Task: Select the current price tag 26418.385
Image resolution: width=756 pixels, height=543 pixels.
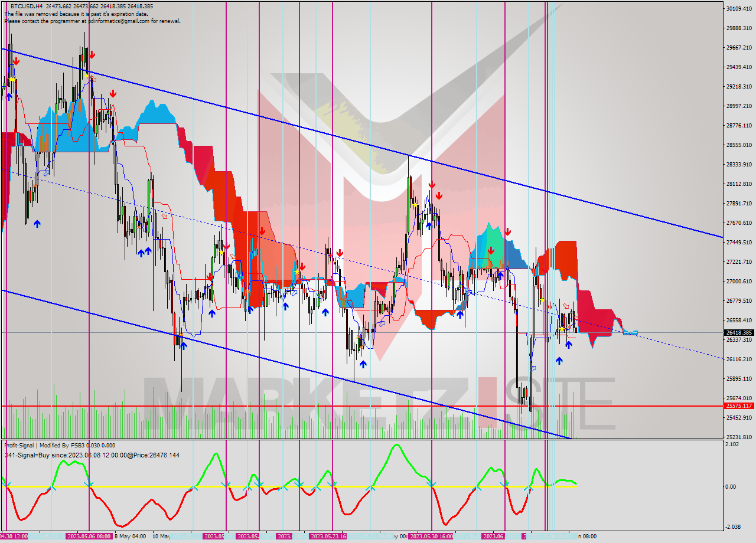Action: click(738, 332)
